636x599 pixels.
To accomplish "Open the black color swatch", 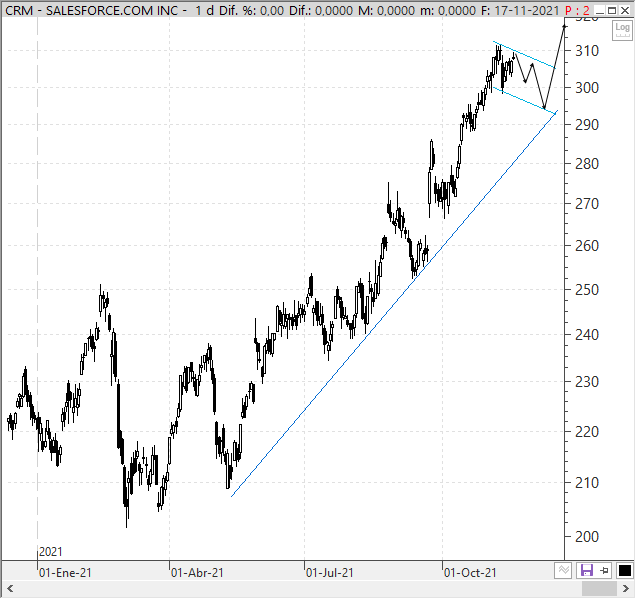I will click(624, 571).
